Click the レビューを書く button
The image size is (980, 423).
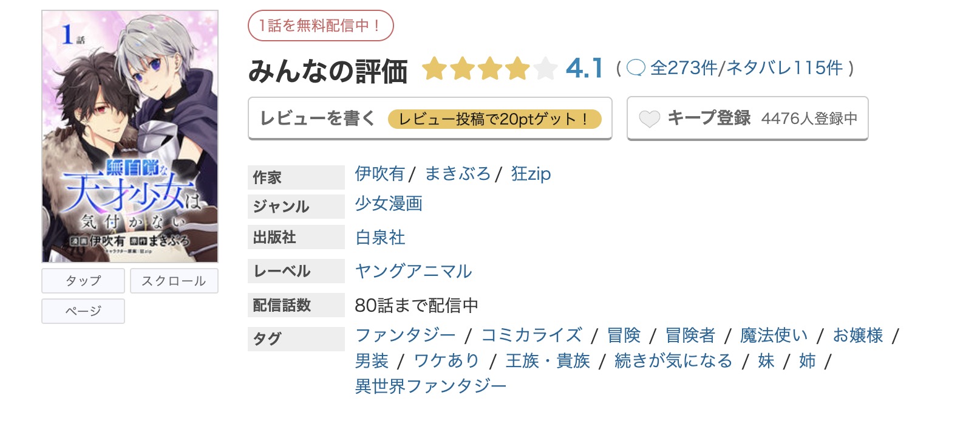pos(318,119)
